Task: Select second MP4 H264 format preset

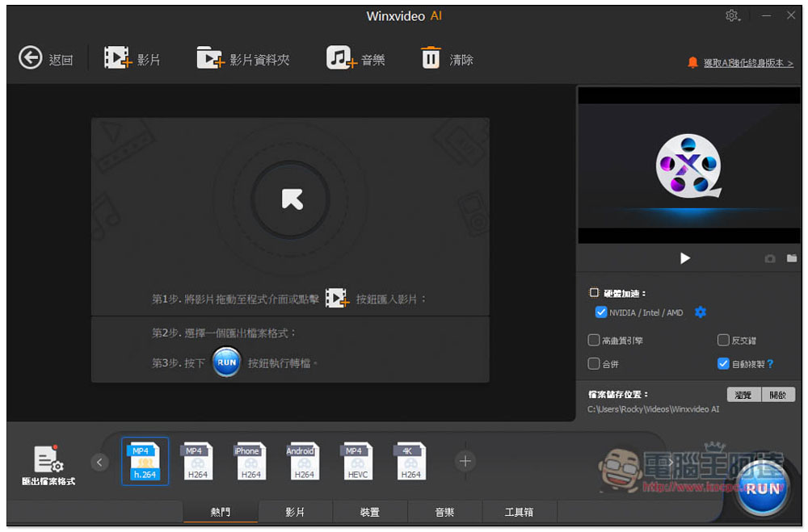Action: [x=198, y=462]
